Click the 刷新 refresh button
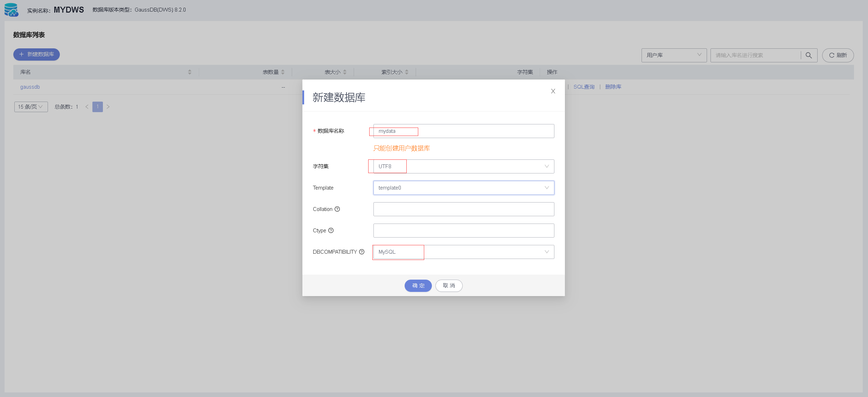This screenshot has height=397, width=868. [838, 55]
